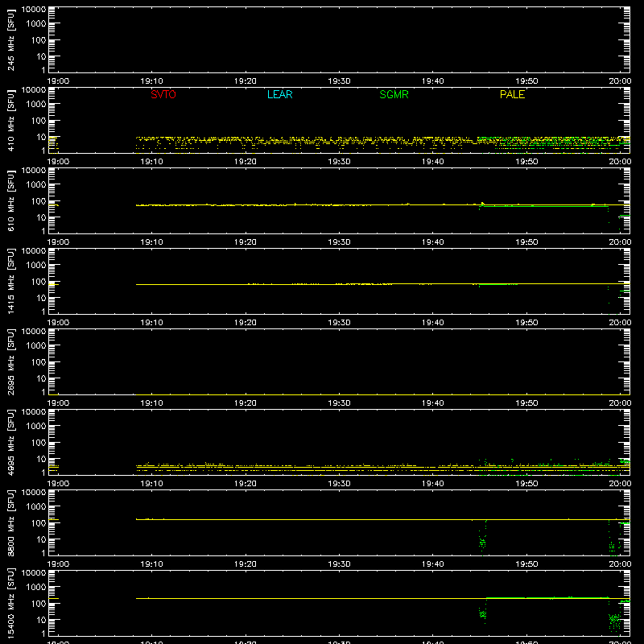Click 19:50 time label under 410 MHz panel
The height and width of the screenshot is (644, 644).
click(x=526, y=162)
